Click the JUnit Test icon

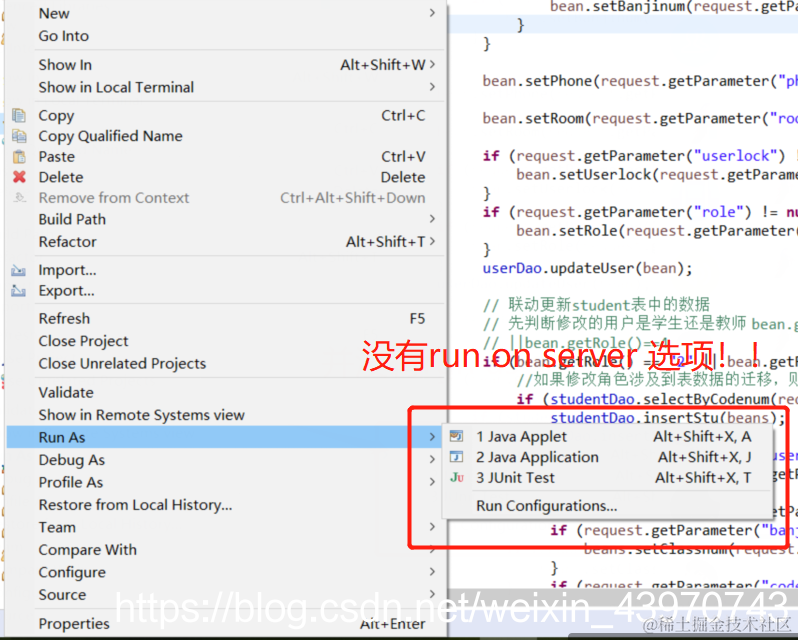[x=457, y=478]
